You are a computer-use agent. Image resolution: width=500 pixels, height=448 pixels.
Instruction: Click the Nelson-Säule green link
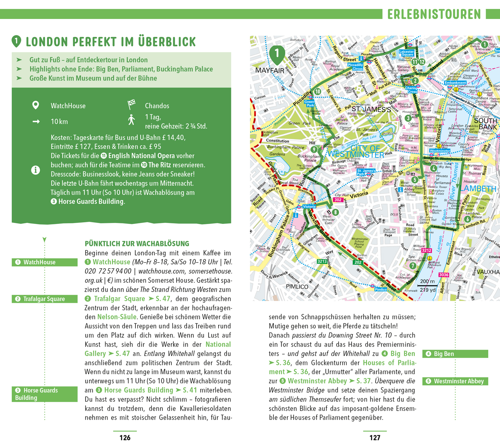(117, 317)
